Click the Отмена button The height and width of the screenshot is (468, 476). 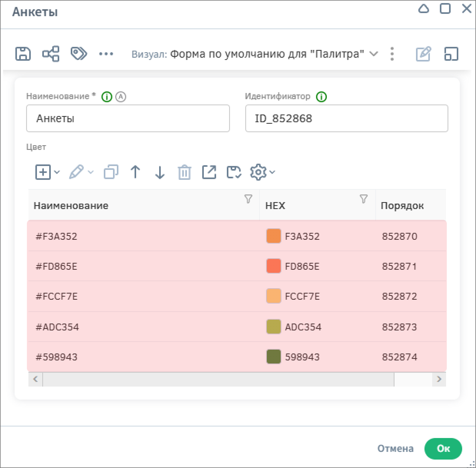tap(395, 448)
